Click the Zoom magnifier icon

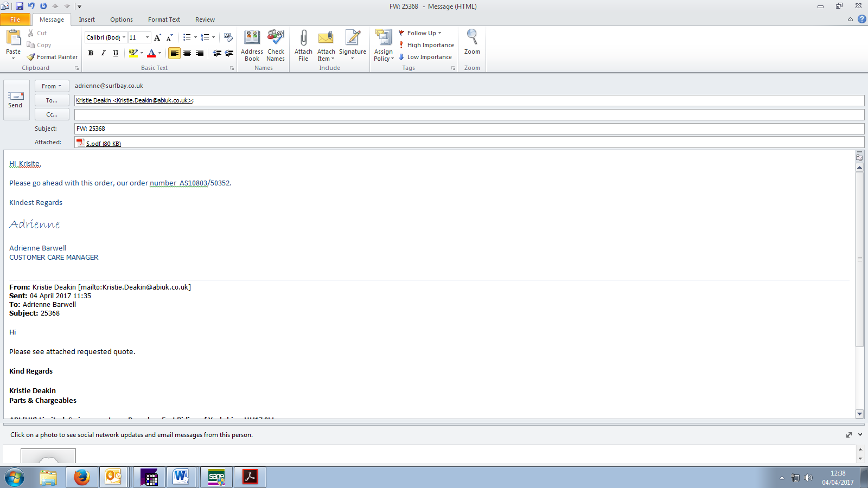tap(472, 38)
